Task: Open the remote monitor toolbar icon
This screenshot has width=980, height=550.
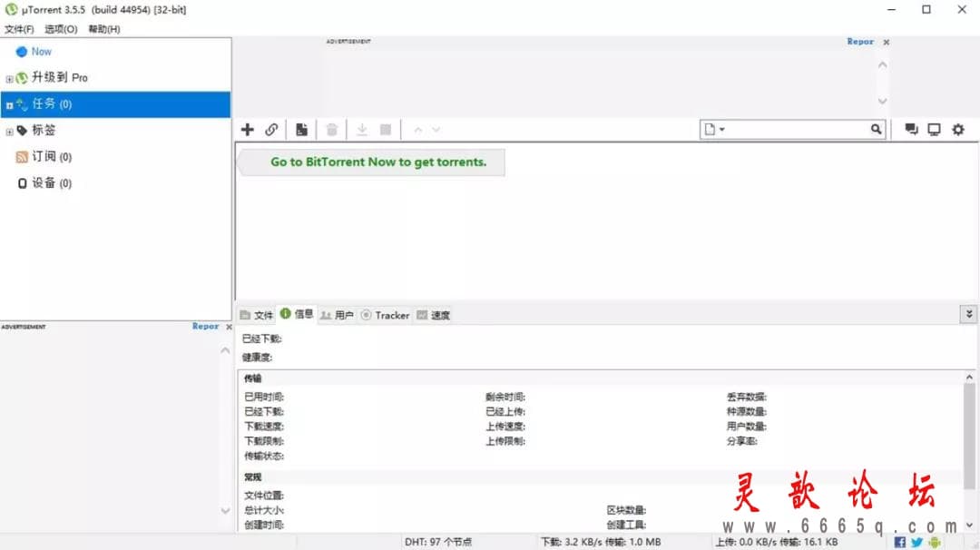Action: tap(934, 130)
